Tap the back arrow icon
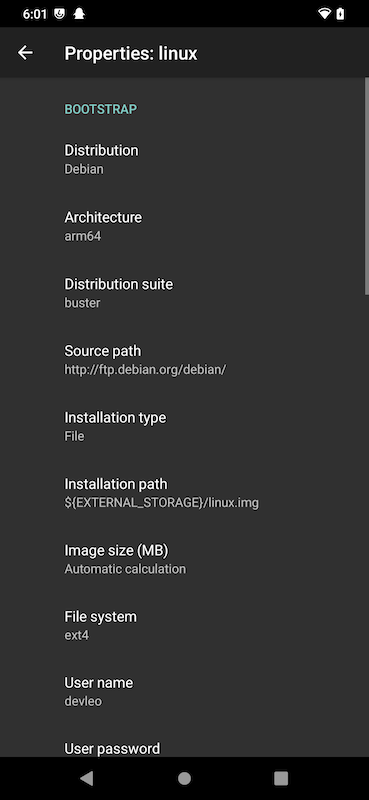Image resolution: width=369 pixels, height=800 pixels. (25, 53)
